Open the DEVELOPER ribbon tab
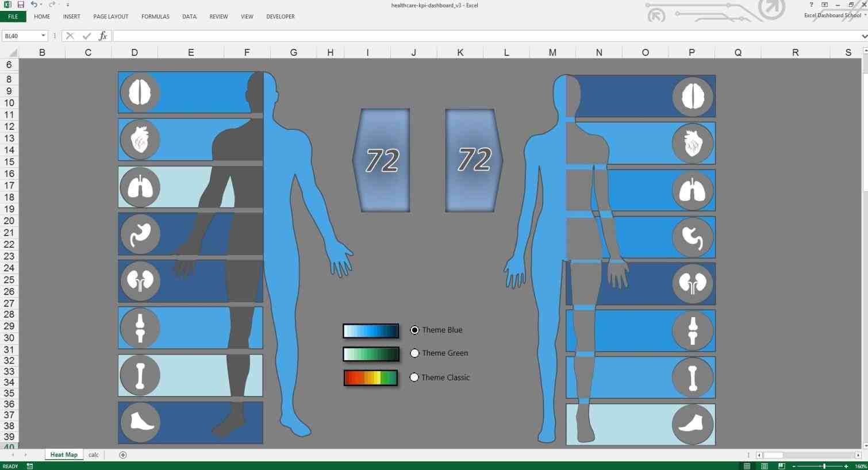The image size is (868, 470). coord(280,17)
